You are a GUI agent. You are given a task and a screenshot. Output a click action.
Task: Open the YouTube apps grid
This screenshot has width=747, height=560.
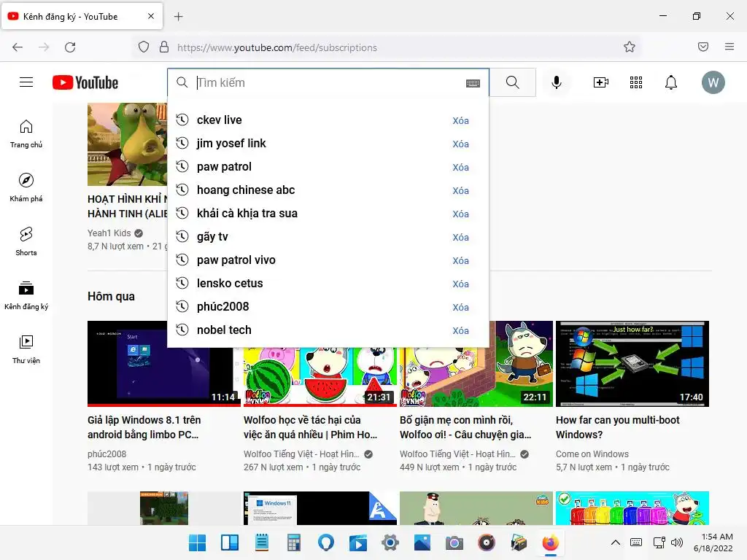tap(636, 82)
